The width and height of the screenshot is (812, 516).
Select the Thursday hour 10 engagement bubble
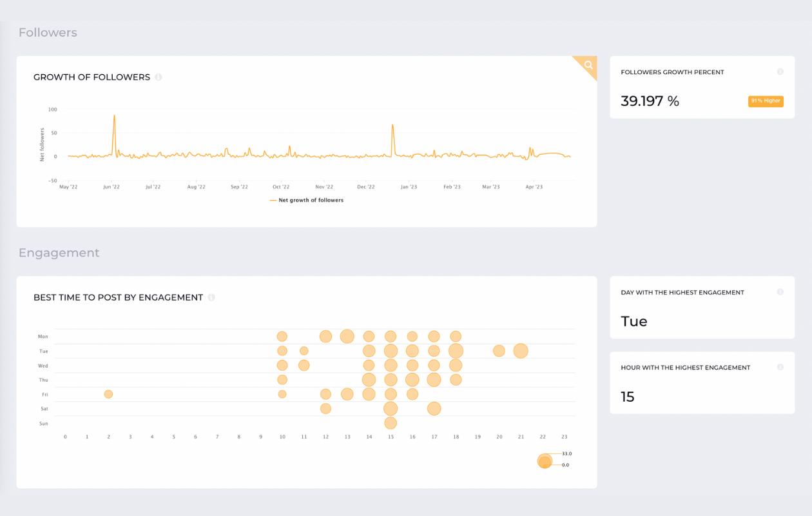[282, 379]
